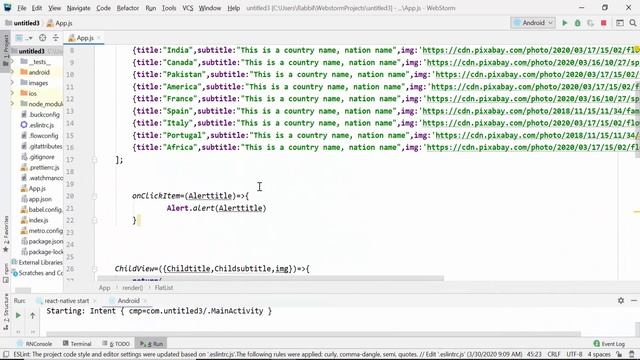Open the Project view mode dropdown
Viewport: 640px width, 360px height.
point(23,38)
